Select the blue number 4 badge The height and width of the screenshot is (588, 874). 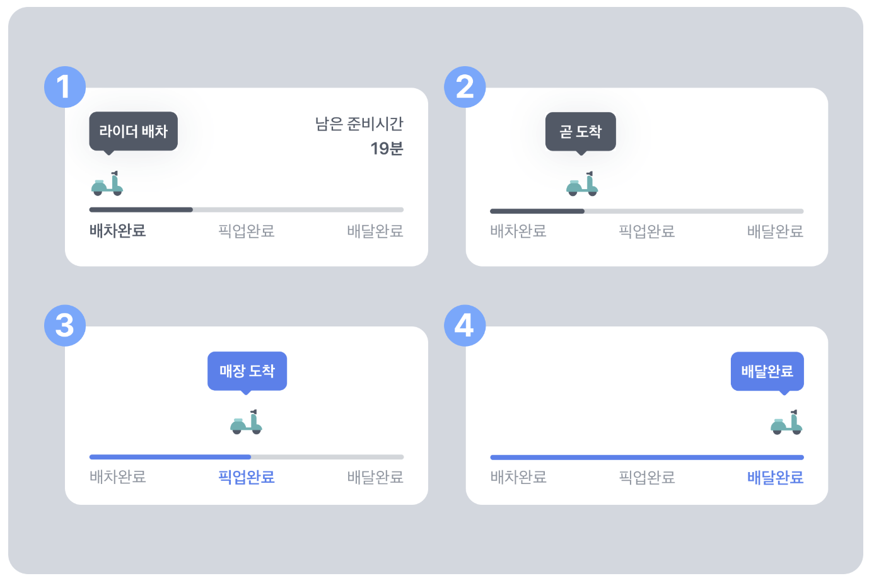465,326
